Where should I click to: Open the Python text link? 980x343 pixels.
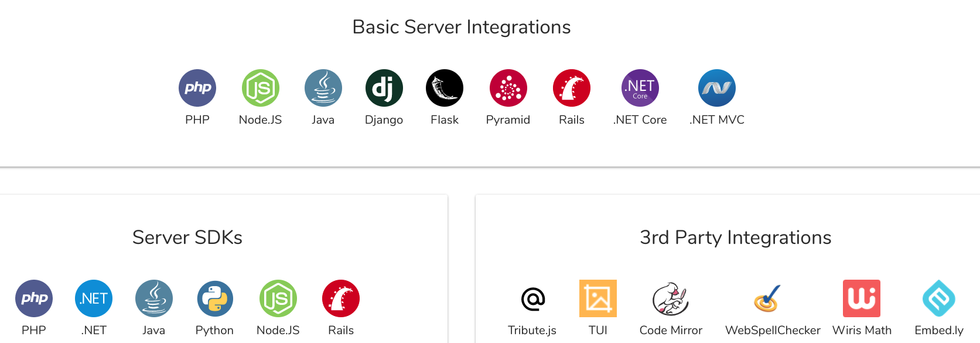(x=215, y=331)
